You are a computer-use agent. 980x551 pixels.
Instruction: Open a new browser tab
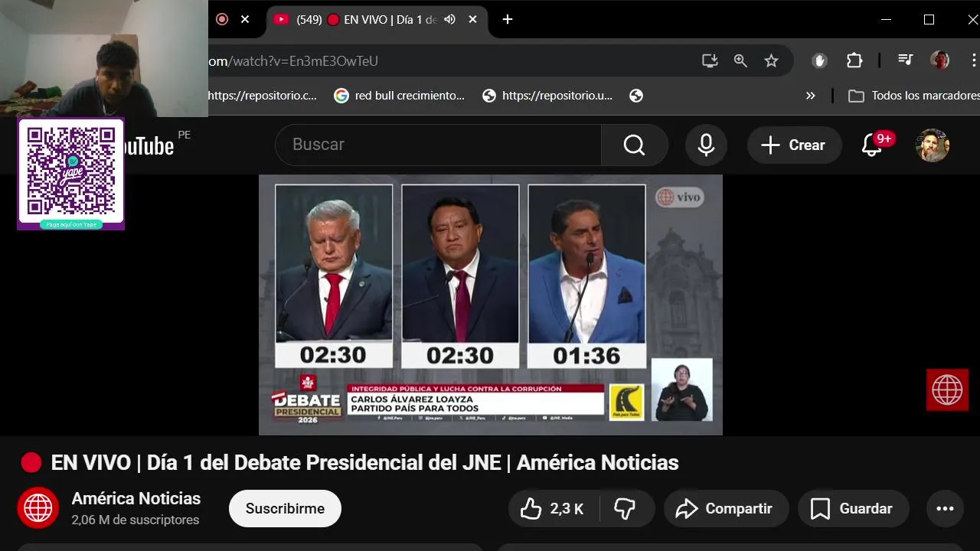click(507, 20)
